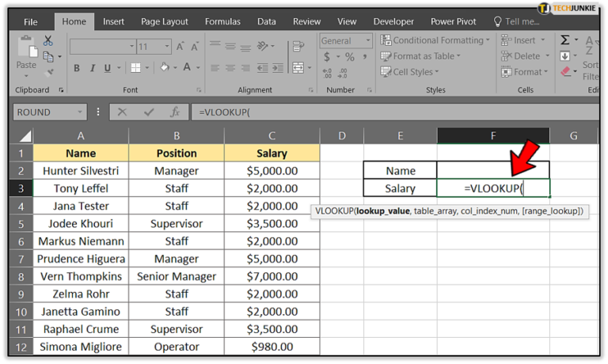Image resolution: width=608 pixels, height=364 pixels.
Task: Click the Tell me search box
Action: (x=517, y=21)
